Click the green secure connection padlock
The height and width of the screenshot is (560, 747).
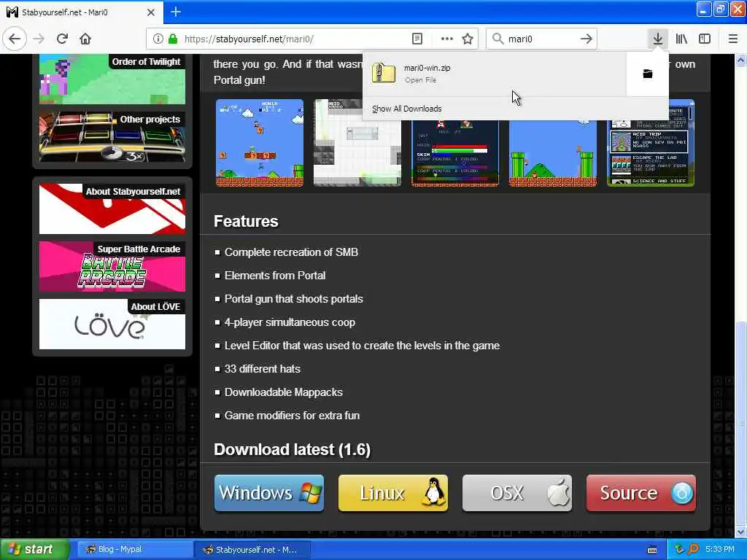[172, 39]
